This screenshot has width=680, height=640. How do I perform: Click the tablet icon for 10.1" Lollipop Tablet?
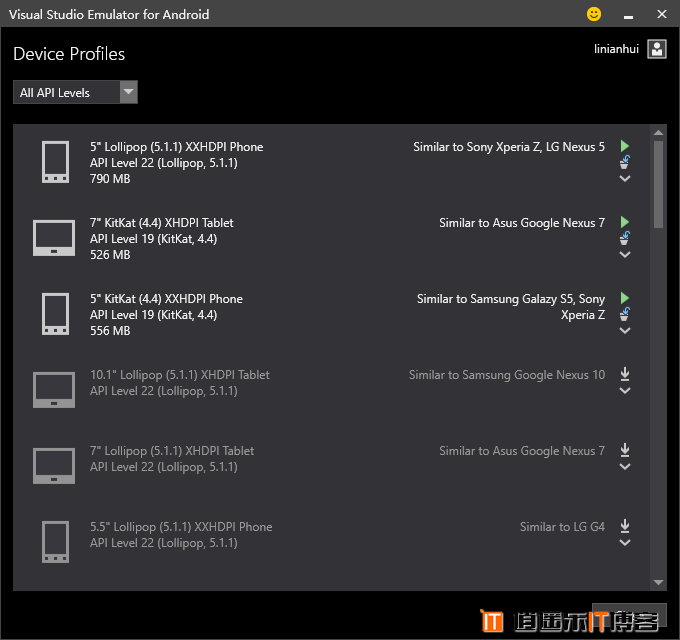(54, 390)
